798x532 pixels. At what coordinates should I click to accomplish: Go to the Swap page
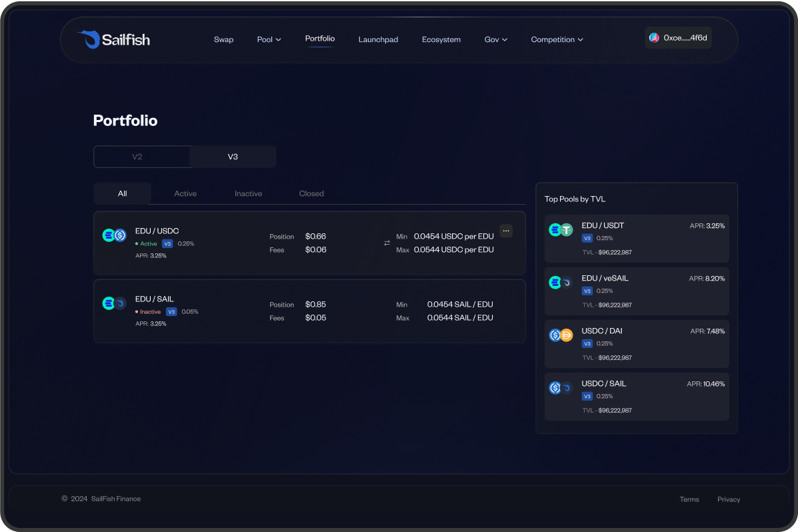click(223, 40)
